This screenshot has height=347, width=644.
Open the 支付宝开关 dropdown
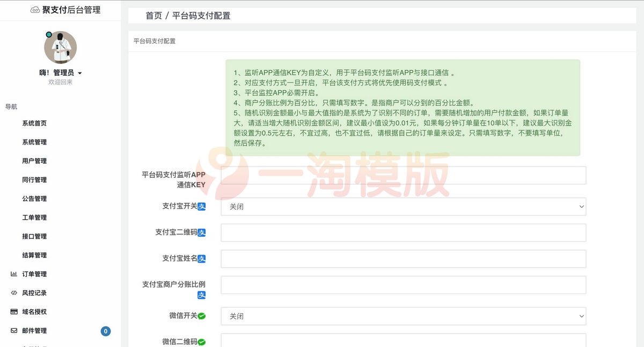pos(404,206)
